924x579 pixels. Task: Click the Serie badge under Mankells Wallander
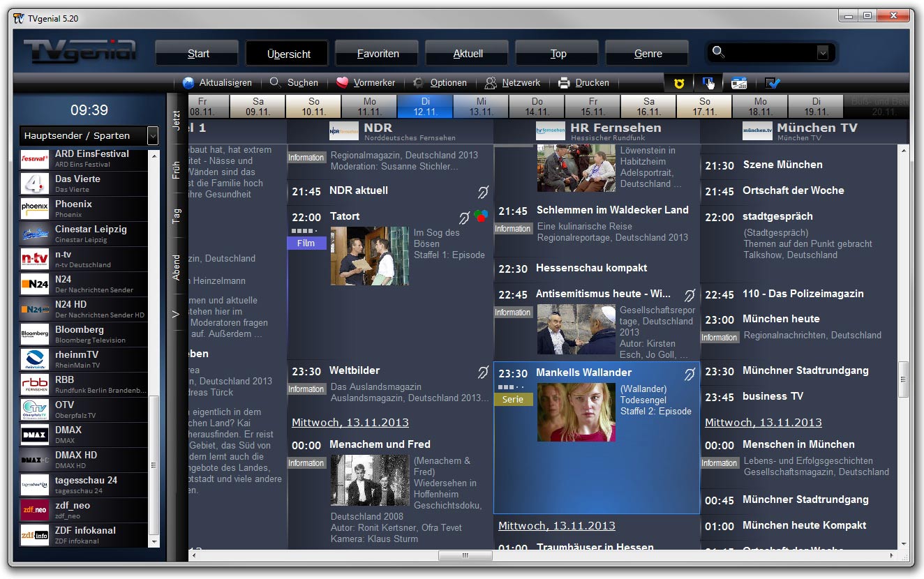point(513,400)
